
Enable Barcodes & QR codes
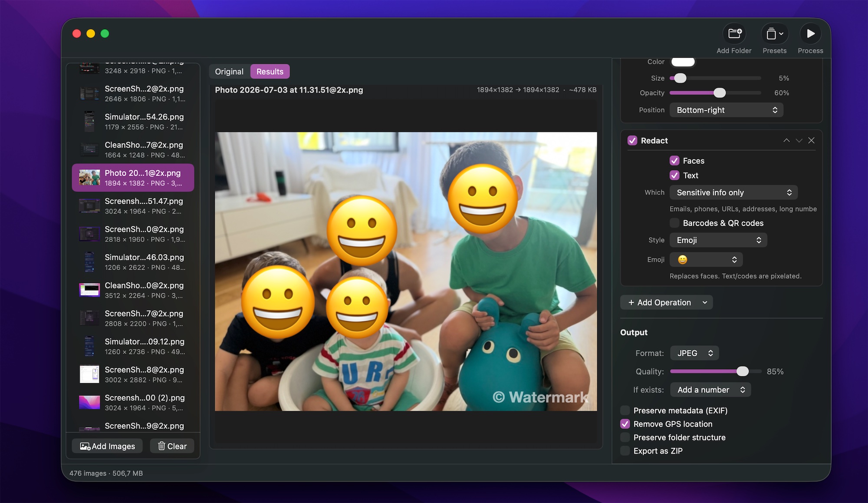coord(674,223)
